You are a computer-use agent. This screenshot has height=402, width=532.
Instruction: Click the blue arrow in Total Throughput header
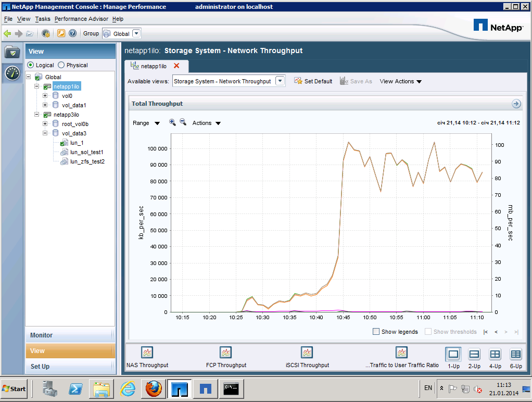516,104
